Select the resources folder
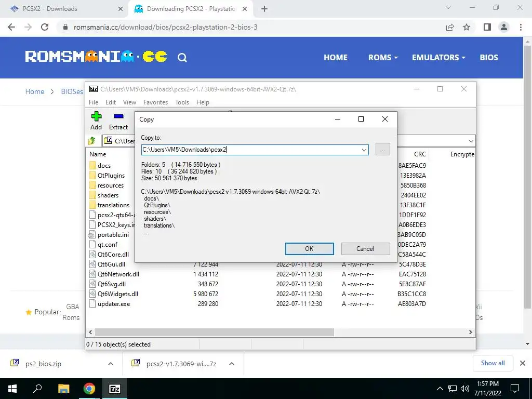Viewport: 532px width, 399px height. coord(111,185)
